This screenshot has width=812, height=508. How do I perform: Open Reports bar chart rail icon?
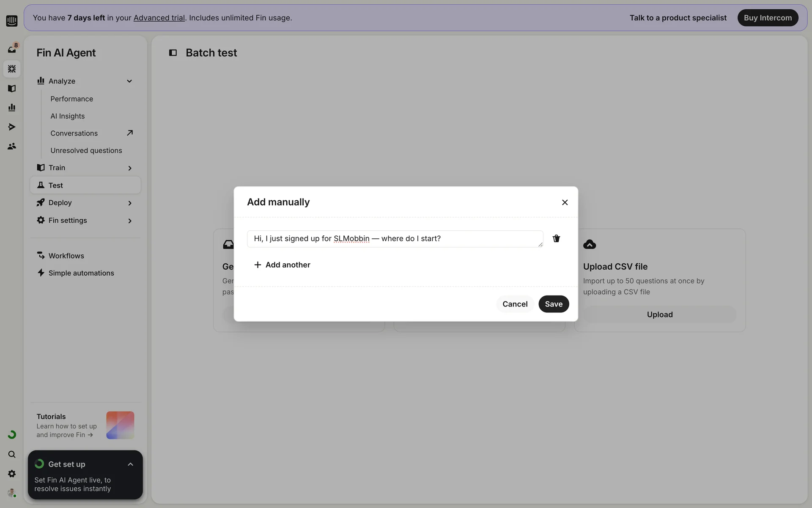click(12, 108)
